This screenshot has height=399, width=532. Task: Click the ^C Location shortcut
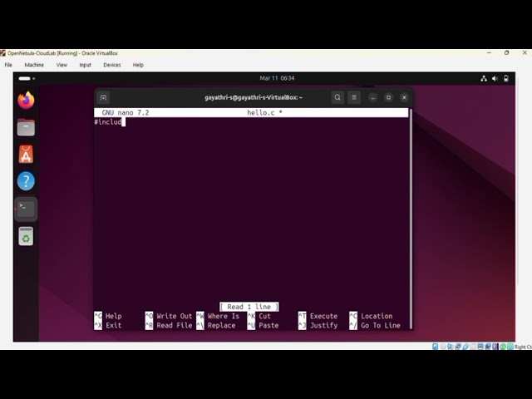(x=371, y=316)
